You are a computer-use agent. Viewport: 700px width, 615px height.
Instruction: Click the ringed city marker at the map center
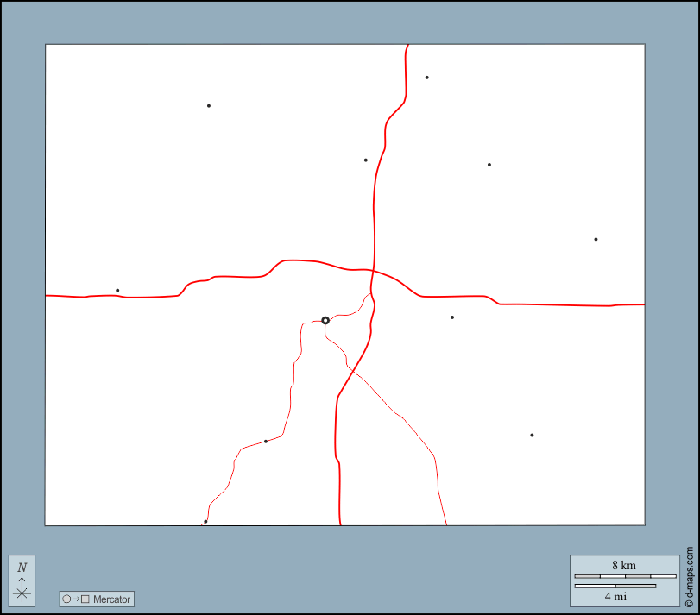325,321
